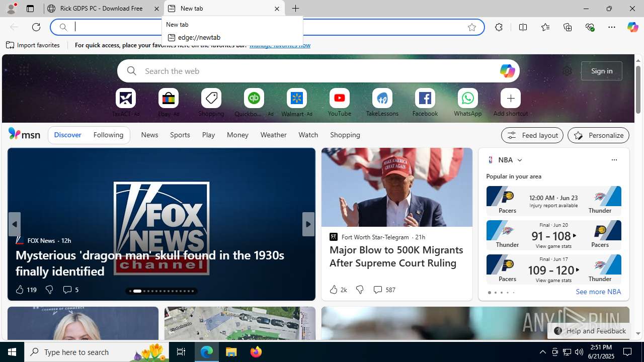The height and width of the screenshot is (362, 644).
Task: Open File Explorer from the taskbar
Action: [x=231, y=352]
